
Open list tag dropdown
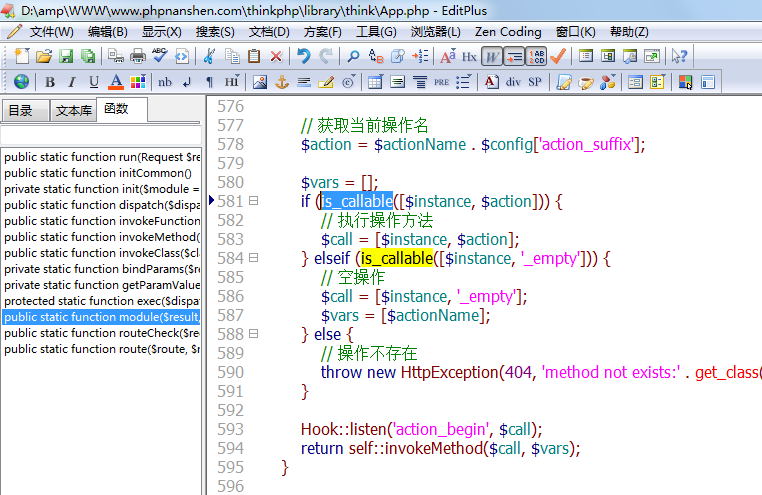pyautogui.click(x=464, y=82)
